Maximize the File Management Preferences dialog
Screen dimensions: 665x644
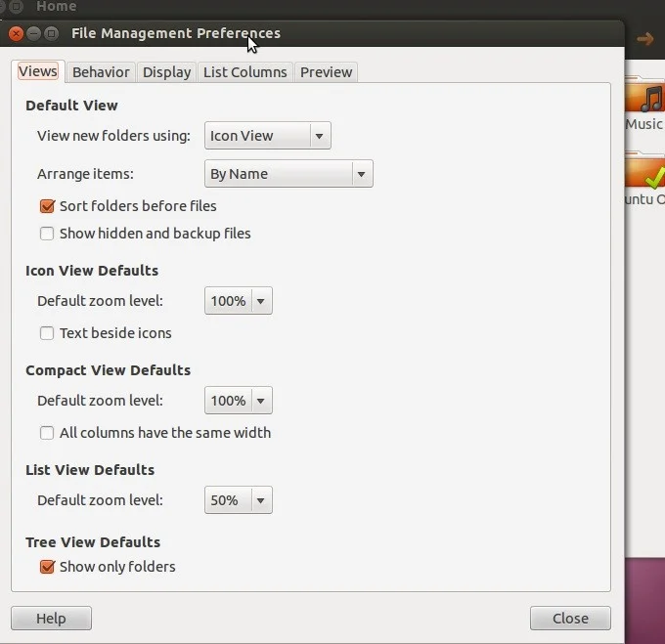pyautogui.click(x=51, y=33)
